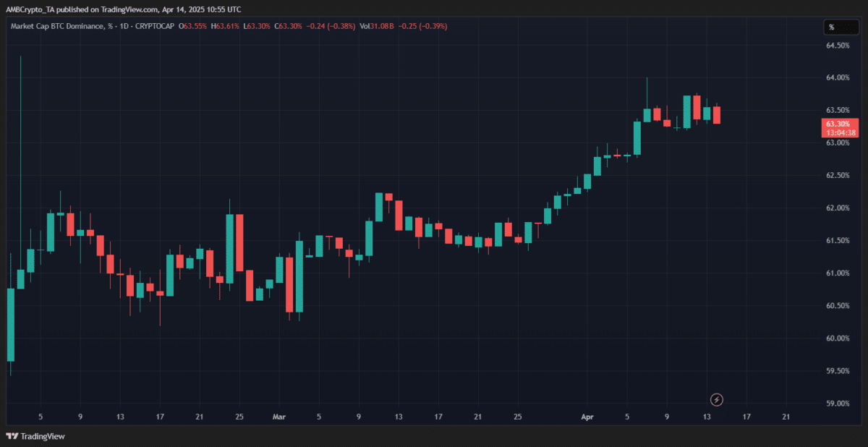Toggle the % percent scale button
868x447 pixels.
tap(831, 27)
